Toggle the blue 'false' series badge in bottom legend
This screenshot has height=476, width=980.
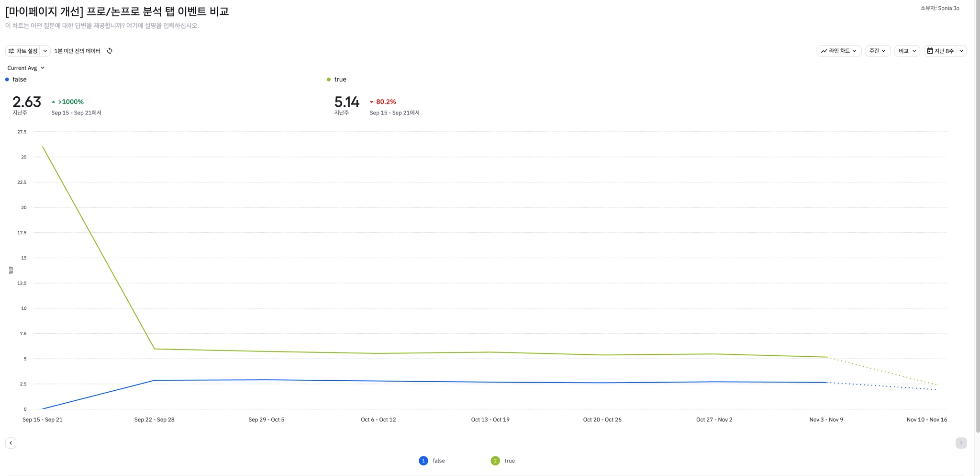click(x=423, y=461)
